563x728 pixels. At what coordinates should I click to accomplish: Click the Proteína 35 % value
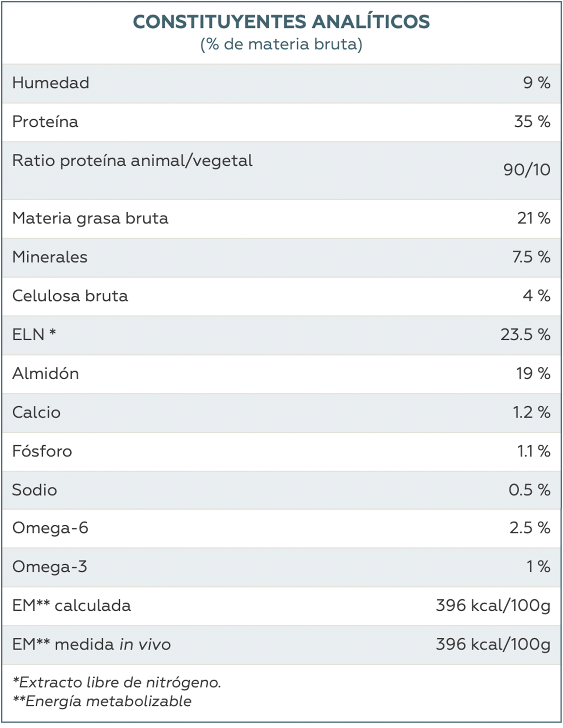532,122
